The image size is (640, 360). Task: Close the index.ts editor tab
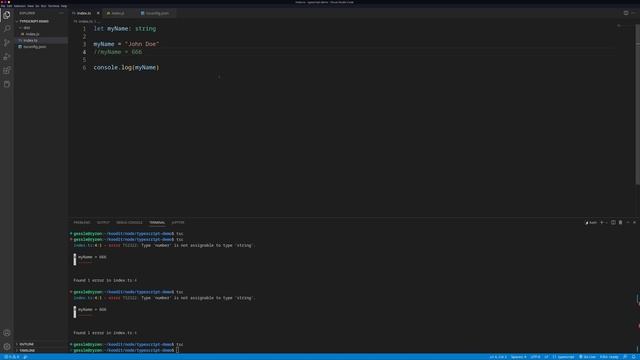pos(98,13)
